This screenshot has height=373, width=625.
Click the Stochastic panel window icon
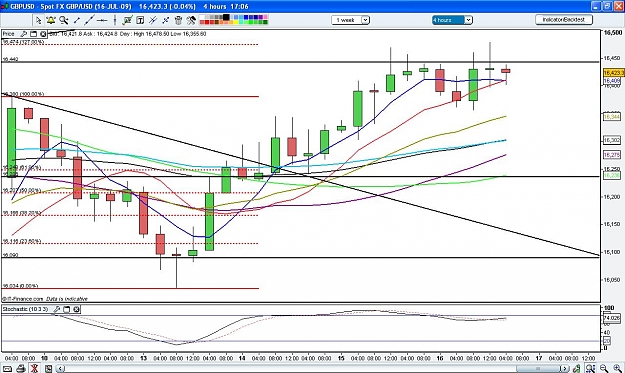(x=67, y=309)
